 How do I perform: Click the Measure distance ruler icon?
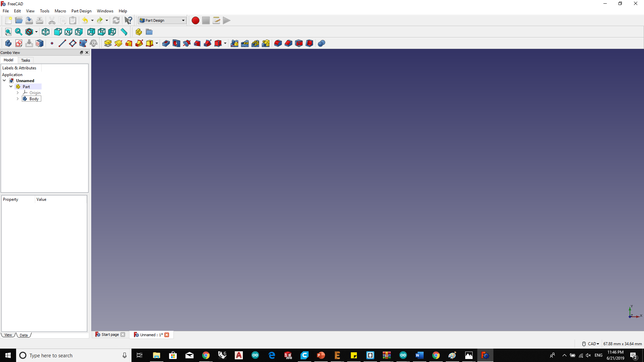click(124, 32)
